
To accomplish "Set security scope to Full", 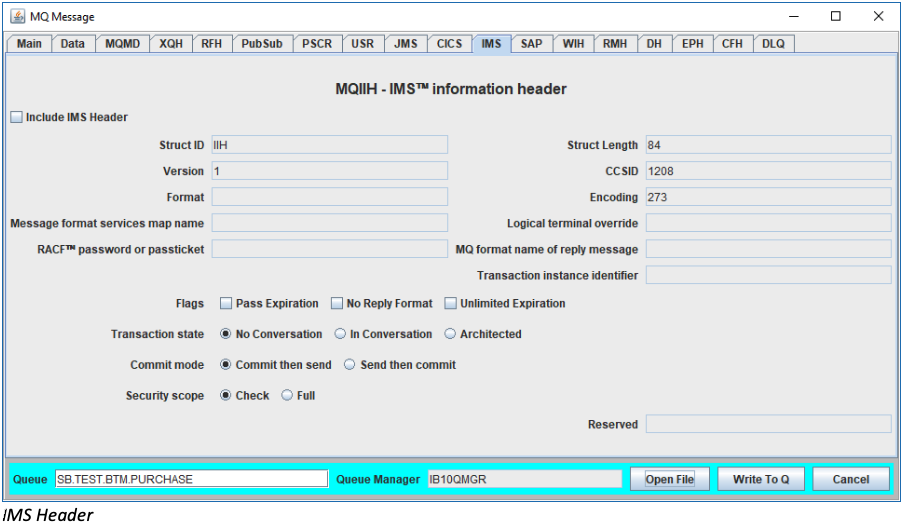I will coord(287,395).
